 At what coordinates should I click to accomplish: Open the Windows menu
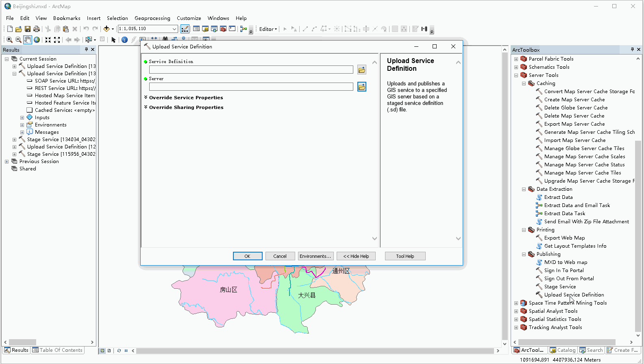218,18
